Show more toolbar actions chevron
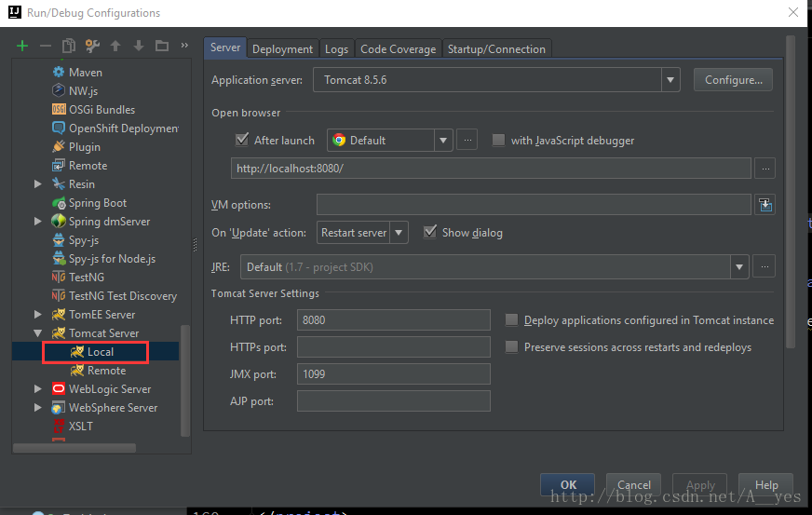Image resolution: width=812 pixels, height=515 pixels. pyautogui.click(x=184, y=46)
